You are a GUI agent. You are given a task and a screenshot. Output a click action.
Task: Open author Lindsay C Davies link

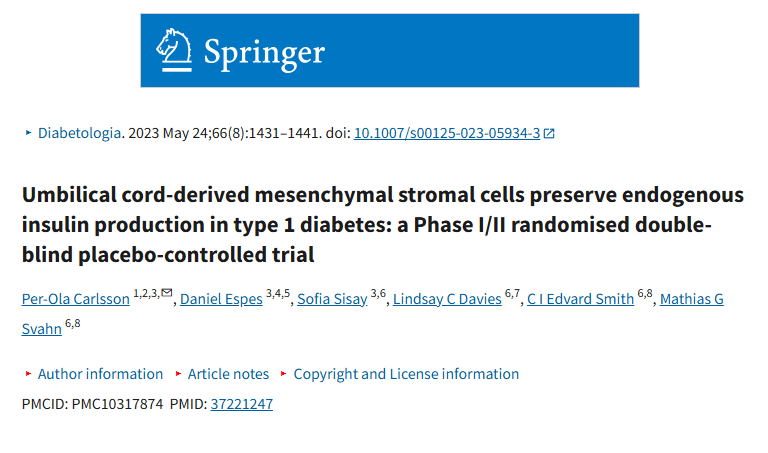point(447,299)
